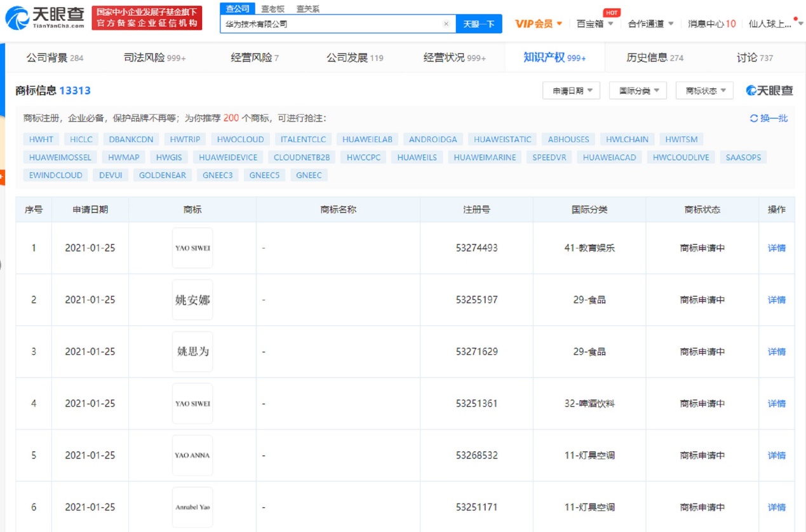
Task: Click the HUAWEIDEVICE recommended trademark tag
Action: (x=228, y=157)
